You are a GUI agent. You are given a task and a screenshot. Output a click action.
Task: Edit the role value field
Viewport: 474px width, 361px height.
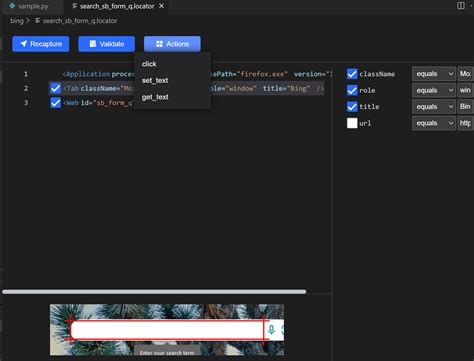(x=465, y=90)
